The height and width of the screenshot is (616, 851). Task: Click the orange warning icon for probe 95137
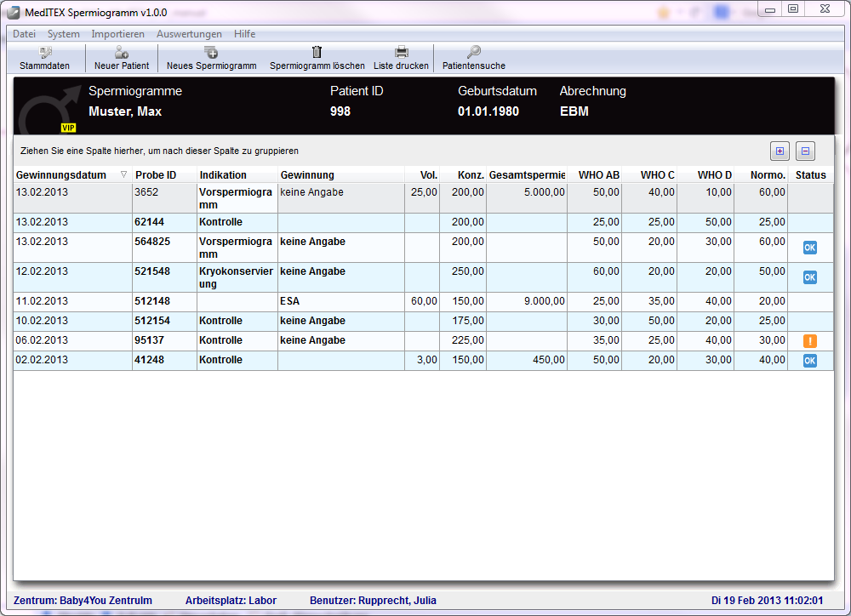[810, 341]
